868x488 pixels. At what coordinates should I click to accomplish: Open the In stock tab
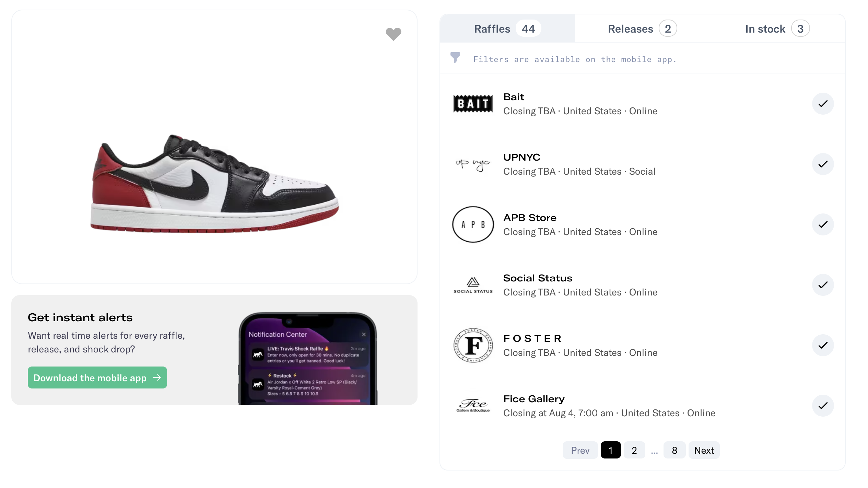(x=776, y=28)
